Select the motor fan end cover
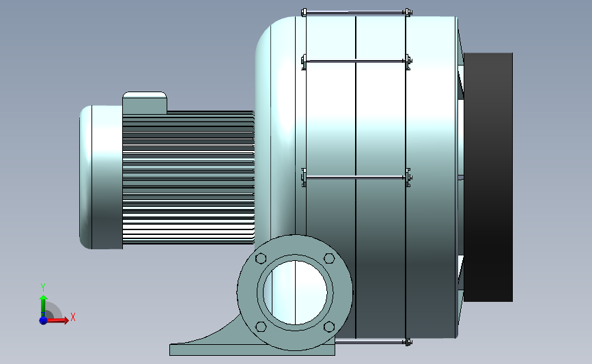The width and height of the screenshot is (592, 364). click(101, 177)
